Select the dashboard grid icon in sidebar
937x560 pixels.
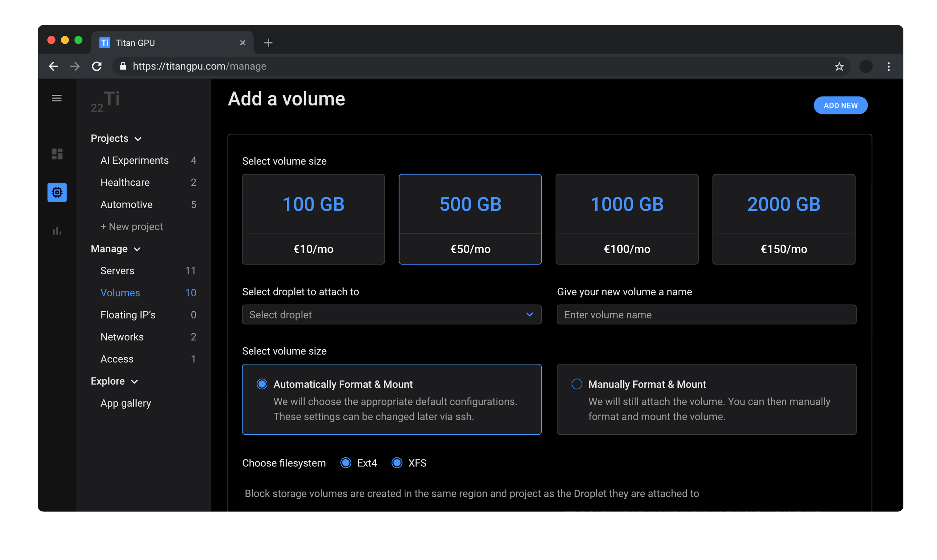click(x=57, y=154)
